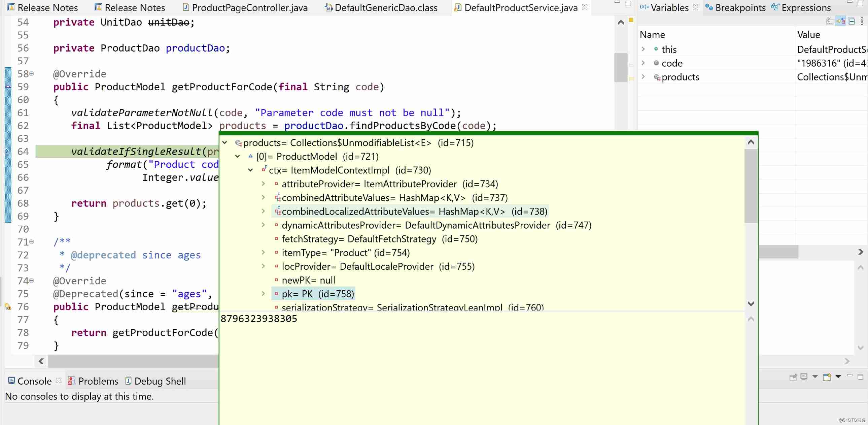
Task: Select newPK= null row
Action: 308,280
